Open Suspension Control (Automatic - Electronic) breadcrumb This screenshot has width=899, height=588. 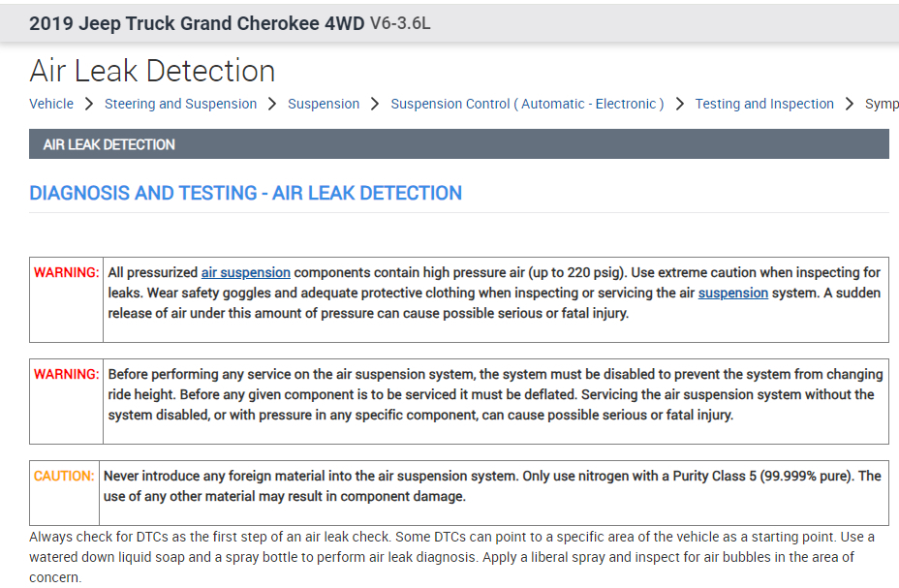point(527,104)
